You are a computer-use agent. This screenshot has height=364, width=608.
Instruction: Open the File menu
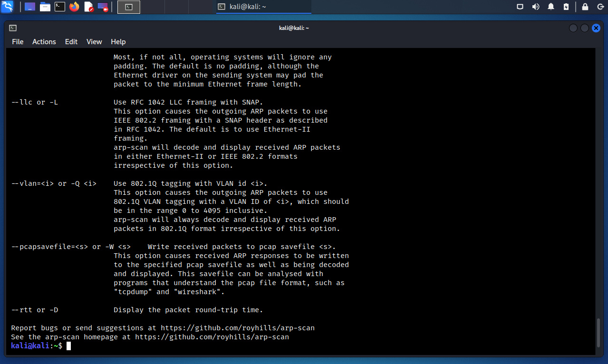coord(18,42)
